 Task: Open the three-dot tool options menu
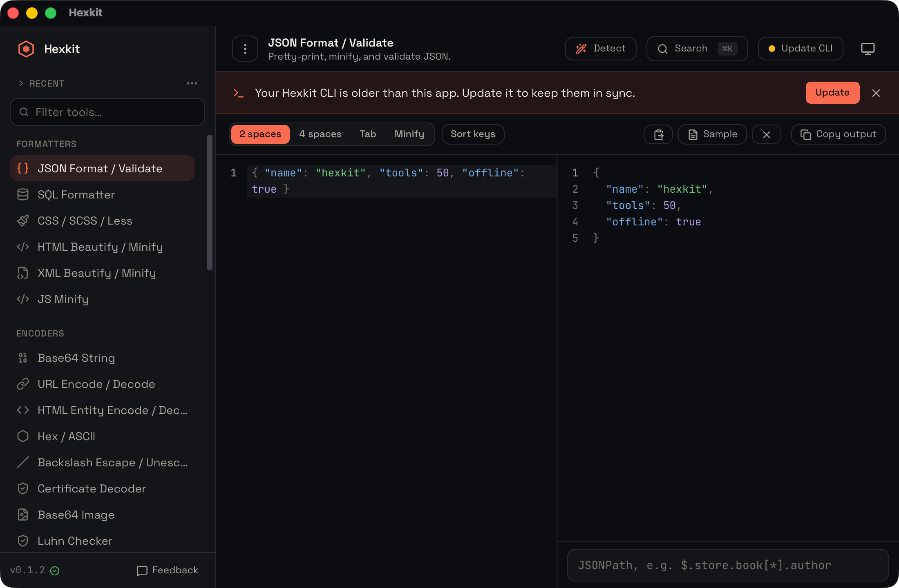[x=245, y=49]
